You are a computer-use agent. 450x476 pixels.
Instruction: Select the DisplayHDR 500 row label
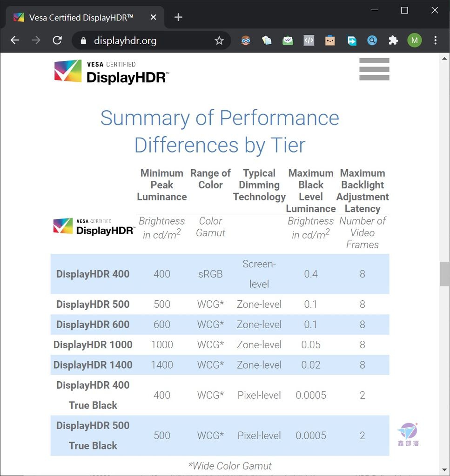click(93, 304)
